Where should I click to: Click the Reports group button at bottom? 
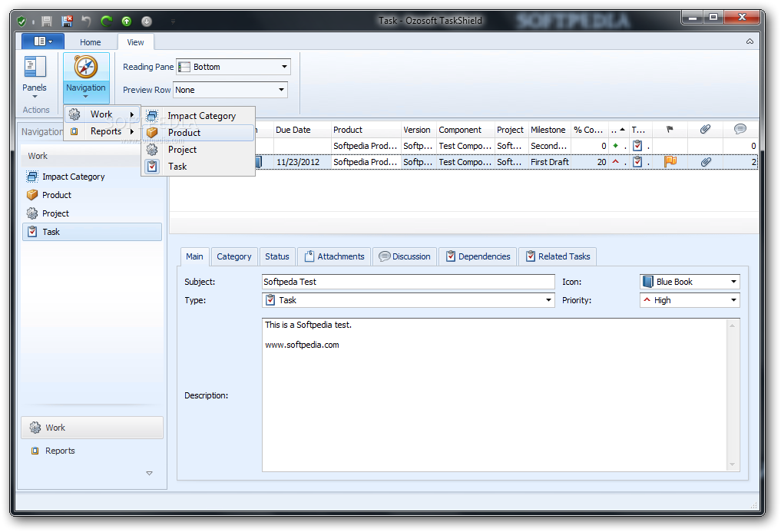click(92, 451)
